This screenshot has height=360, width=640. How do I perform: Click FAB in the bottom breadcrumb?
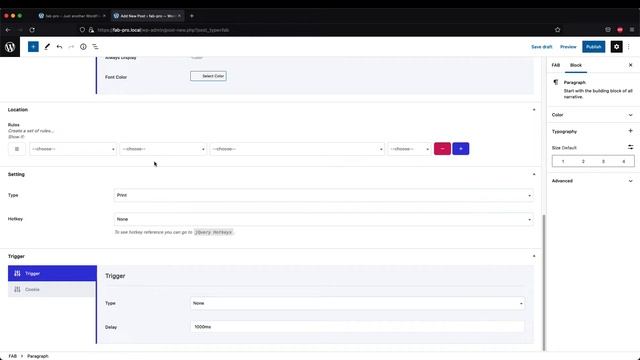coord(13,356)
